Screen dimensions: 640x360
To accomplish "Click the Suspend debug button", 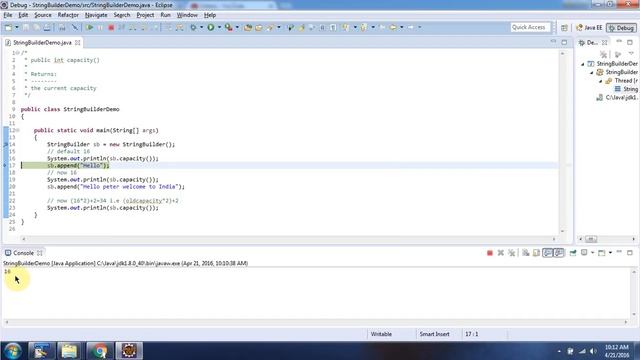I will click(x=100, y=27).
